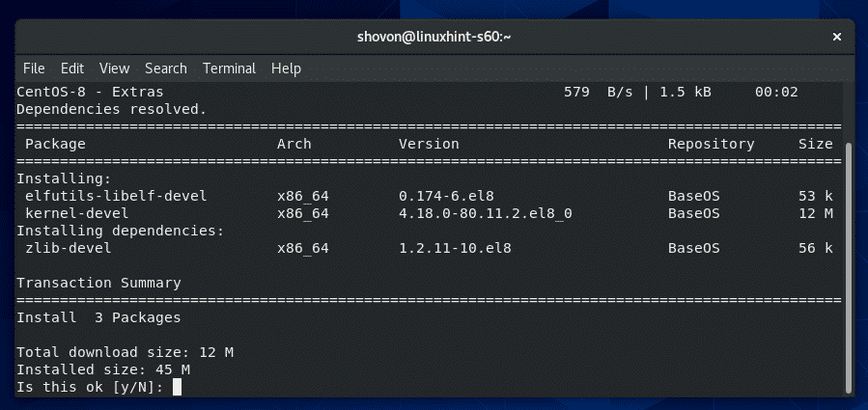Open the File menu
Screen dimensions: 868x410
pyautogui.click(x=34, y=68)
